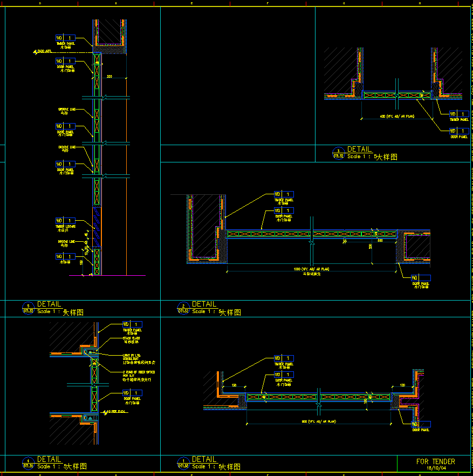Select the 2 runs of fiber optics note
The width and height of the screenshot is (473, 476).
135,373
